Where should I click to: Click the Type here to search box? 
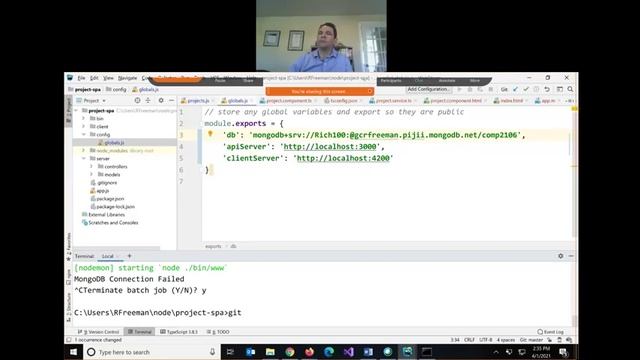(151, 352)
